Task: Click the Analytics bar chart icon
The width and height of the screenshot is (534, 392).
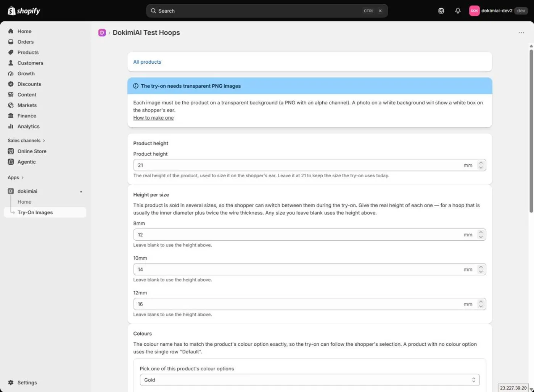Action: pos(11,126)
